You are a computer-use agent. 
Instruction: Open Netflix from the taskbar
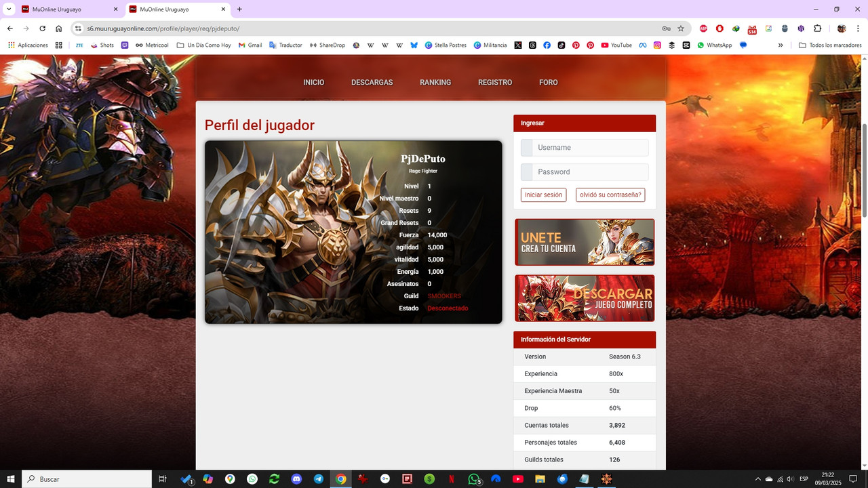click(x=451, y=479)
